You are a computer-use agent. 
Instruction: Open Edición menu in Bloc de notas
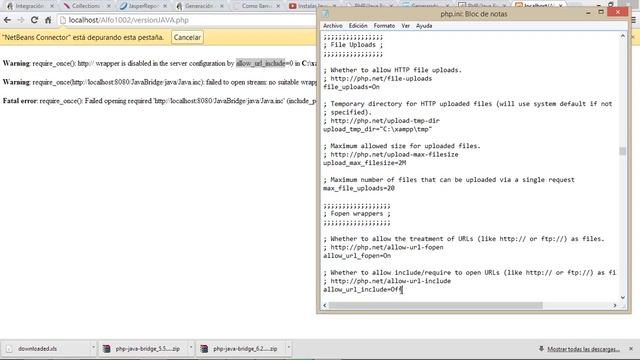358,26
